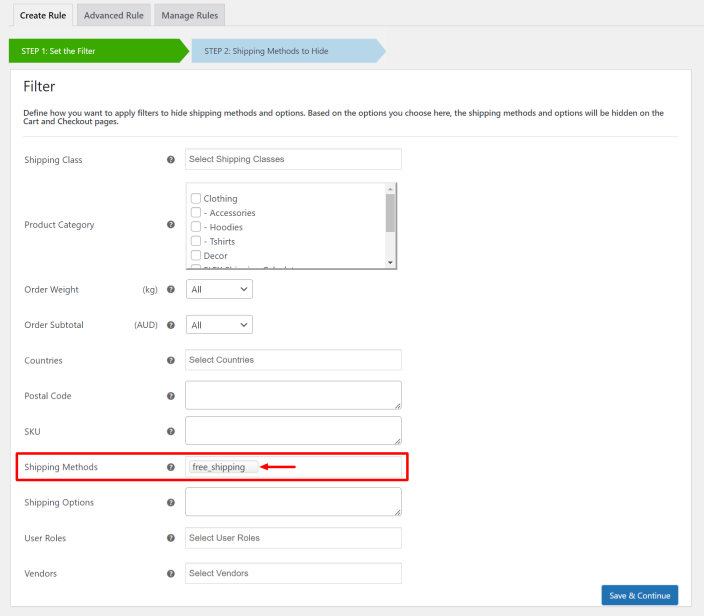The image size is (704, 616).
Task: Switch to the Advanced Rule tab
Action: (x=114, y=15)
